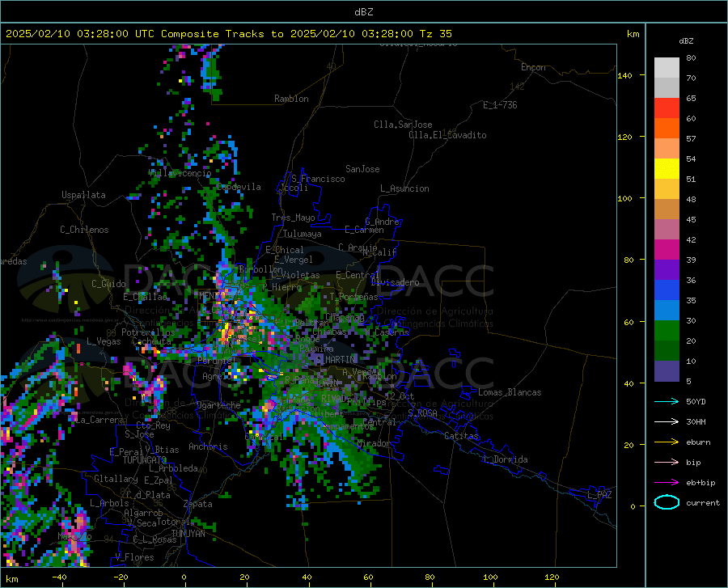The image size is (728, 588).
Task: Click the Ugarteche place label
Action: point(218,405)
